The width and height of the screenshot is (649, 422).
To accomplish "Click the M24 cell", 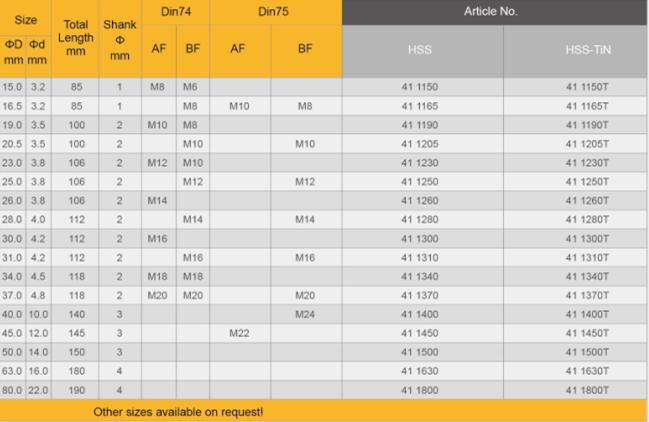I will tap(305, 315).
